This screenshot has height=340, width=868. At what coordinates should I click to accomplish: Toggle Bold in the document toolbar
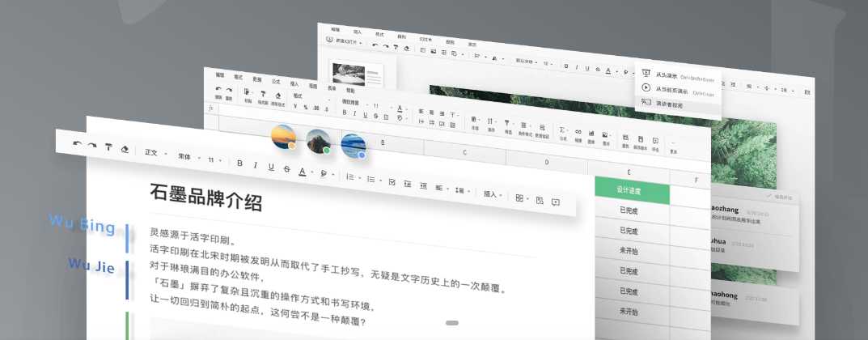coord(239,164)
